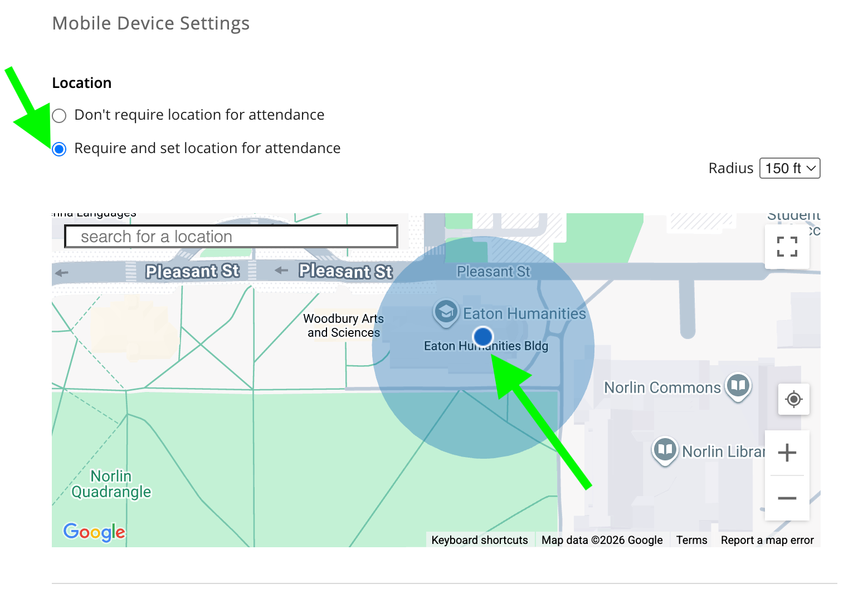Click the Norlin Quadrangle label
868x589 pixels.
111,484
